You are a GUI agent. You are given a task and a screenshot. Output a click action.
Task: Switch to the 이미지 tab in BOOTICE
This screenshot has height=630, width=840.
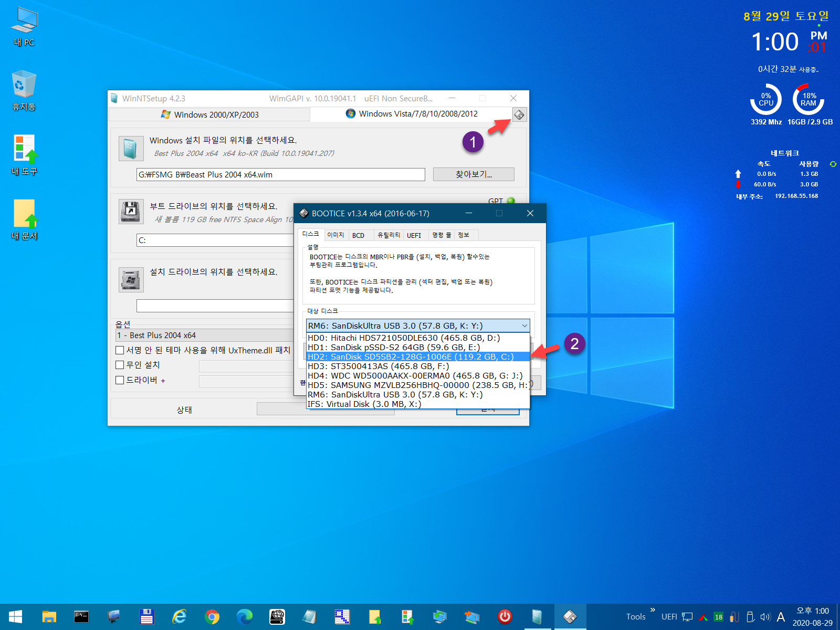point(336,235)
